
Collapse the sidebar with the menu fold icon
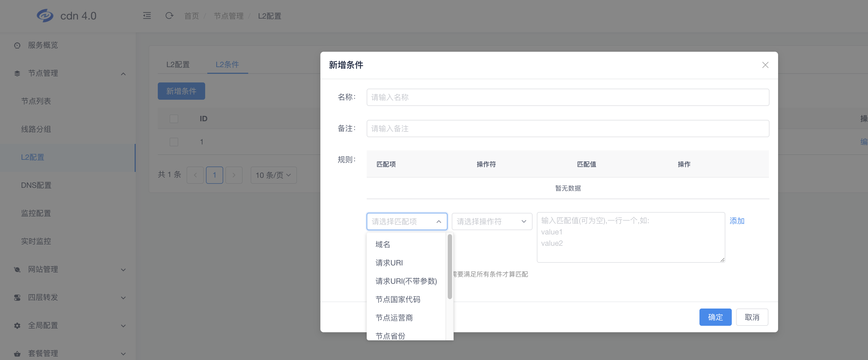coord(147,16)
